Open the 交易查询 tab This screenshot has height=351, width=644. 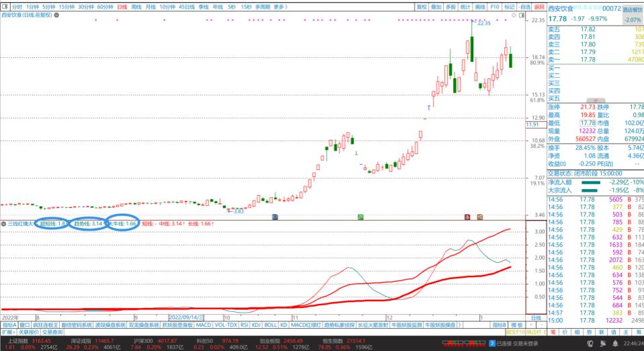coord(52,332)
